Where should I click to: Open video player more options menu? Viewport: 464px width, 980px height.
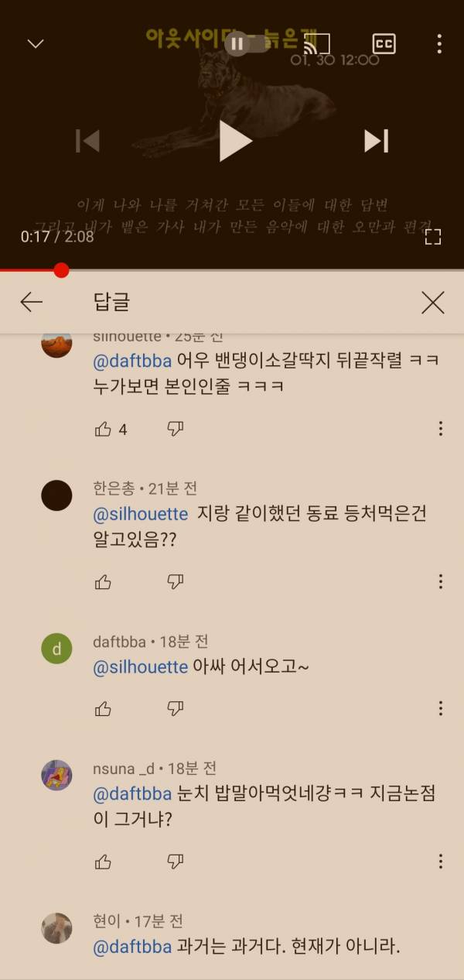439,43
